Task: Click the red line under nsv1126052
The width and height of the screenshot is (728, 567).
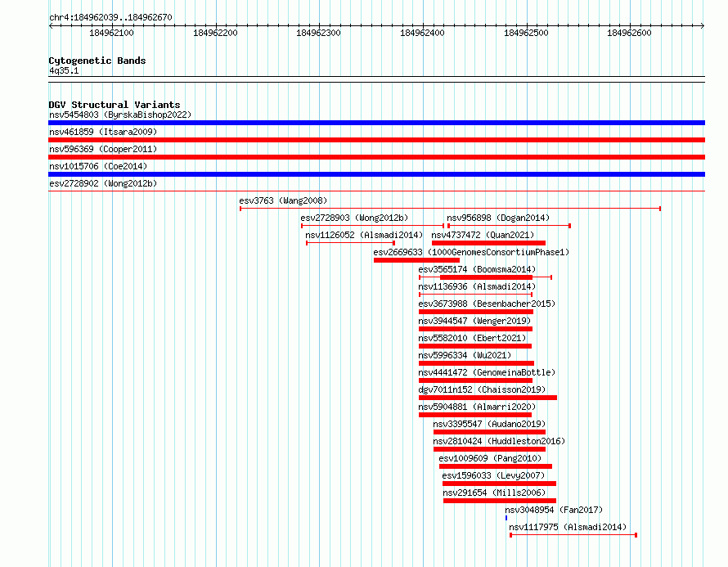Action: [351, 243]
